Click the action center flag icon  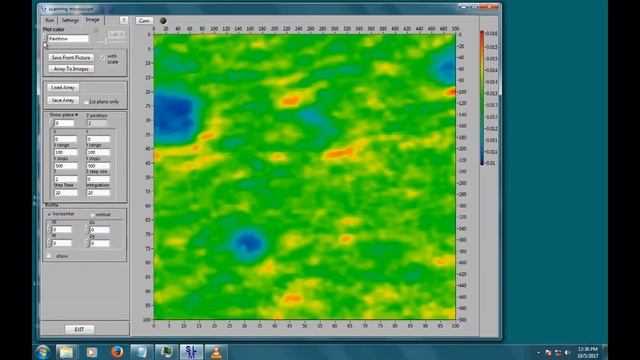pos(548,352)
